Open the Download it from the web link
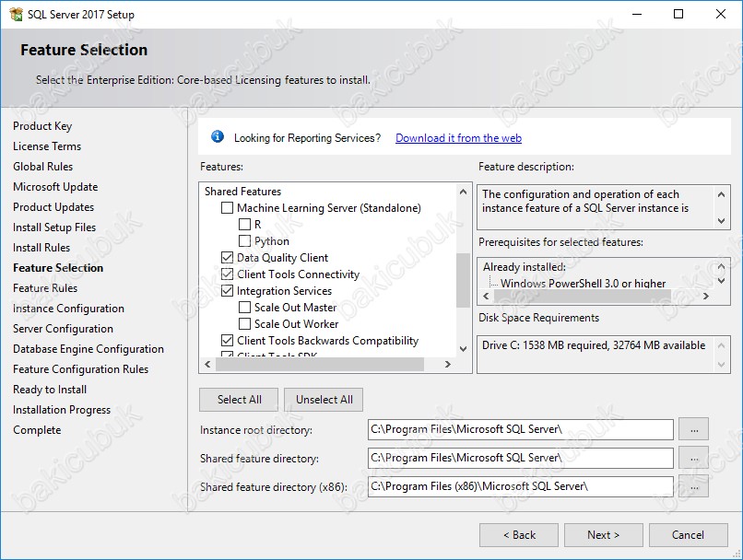Image resolution: width=743 pixels, height=560 pixels. 459,138
